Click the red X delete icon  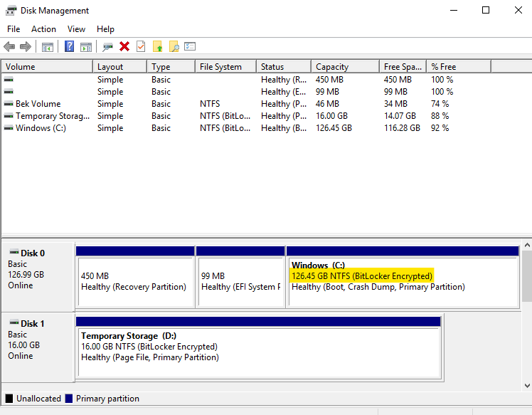point(124,46)
